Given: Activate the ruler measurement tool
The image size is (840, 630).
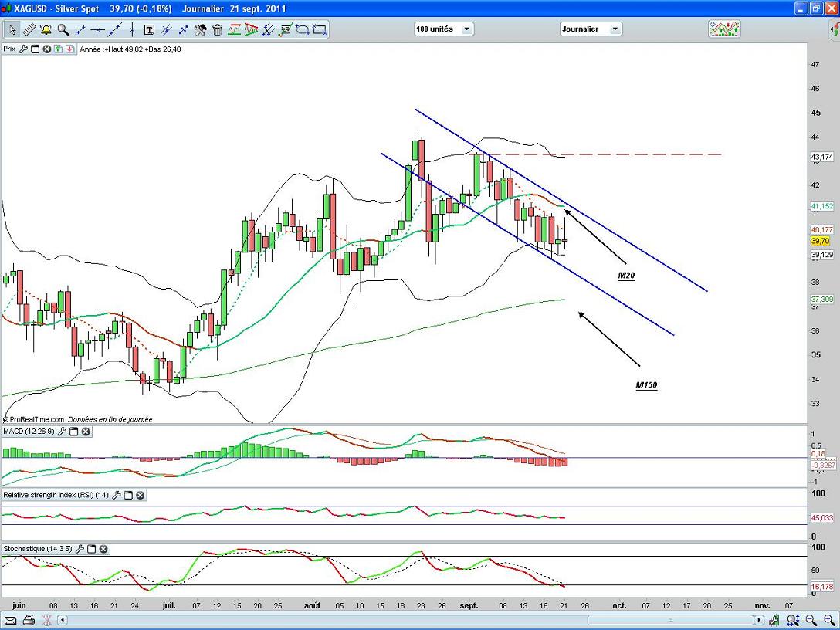Looking at the screenshot, I should 29,30.
